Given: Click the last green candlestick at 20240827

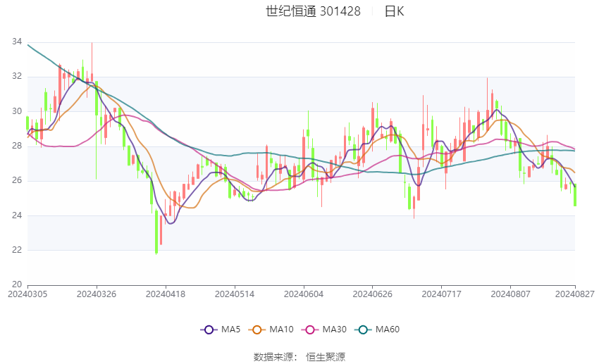Looking at the screenshot, I should point(575,195).
